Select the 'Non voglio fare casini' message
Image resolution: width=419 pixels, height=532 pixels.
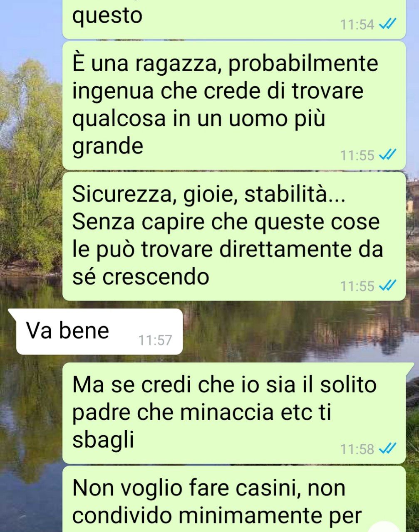(234, 499)
